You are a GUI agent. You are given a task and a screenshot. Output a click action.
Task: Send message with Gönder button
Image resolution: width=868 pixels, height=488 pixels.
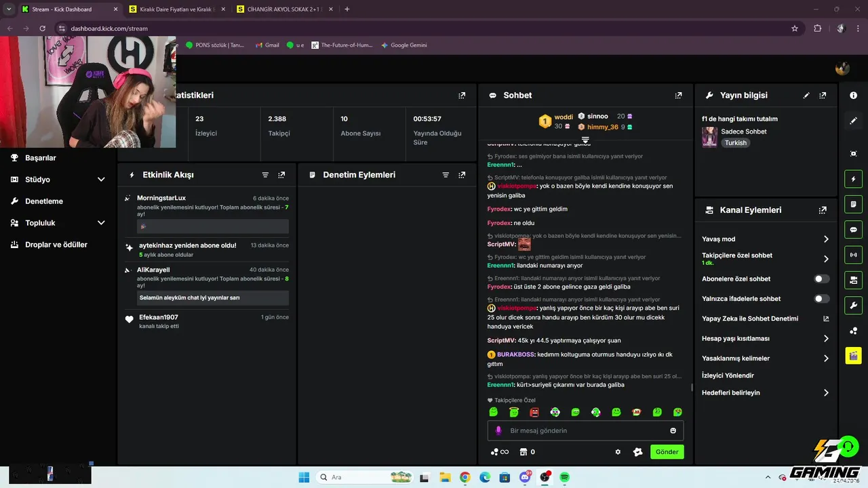tap(667, 452)
